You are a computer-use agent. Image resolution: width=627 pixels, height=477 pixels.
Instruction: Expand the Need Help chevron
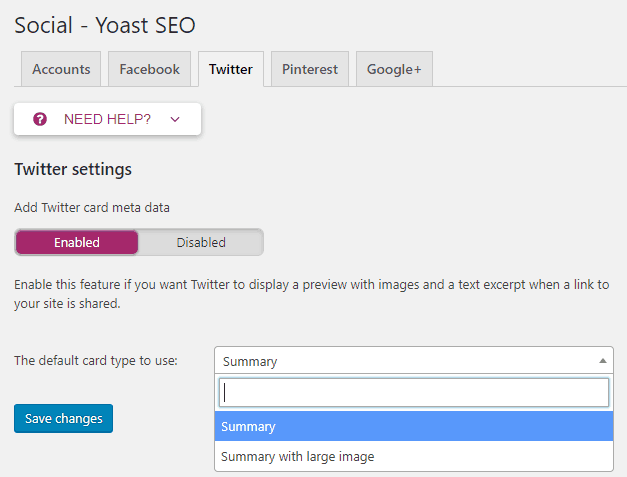click(175, 119)
